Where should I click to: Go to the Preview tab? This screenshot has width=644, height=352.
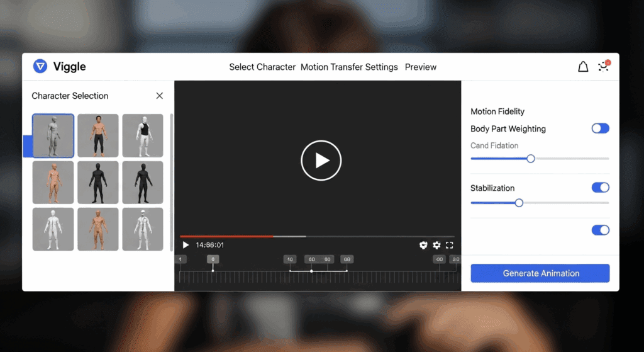(x=420, y=67)
